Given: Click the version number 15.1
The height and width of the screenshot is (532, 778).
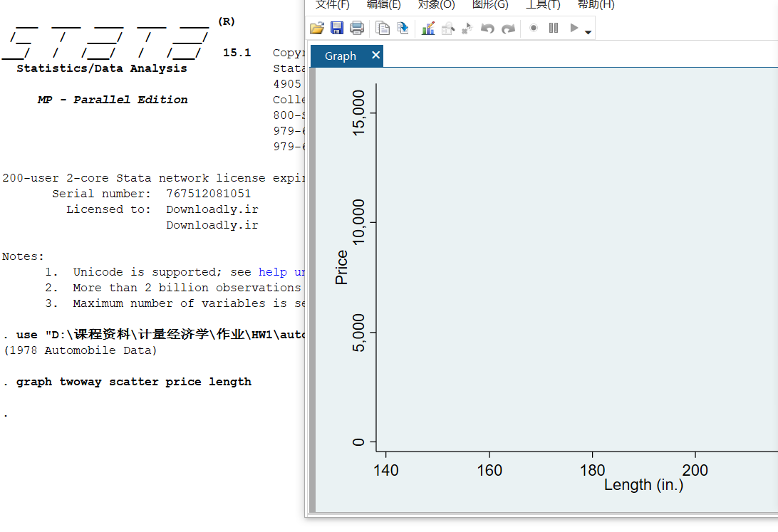Looking at the screenshot, I should (237, 53).
